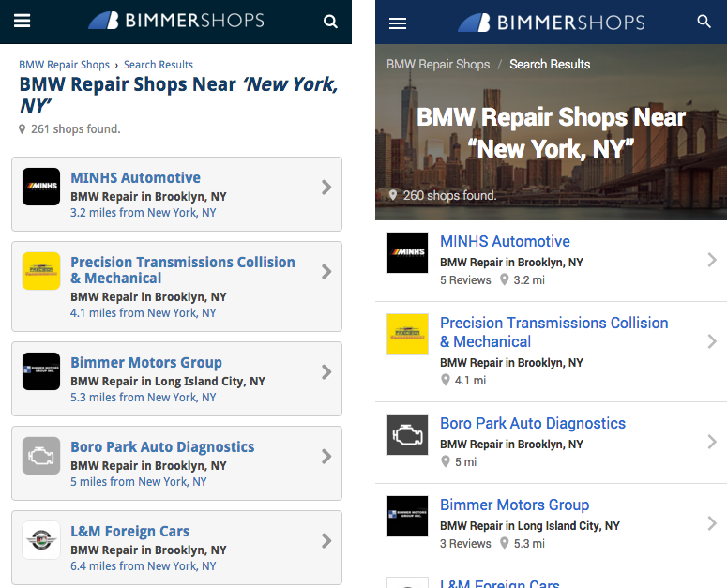Click search magnifier icon in right header

(704, 22)
